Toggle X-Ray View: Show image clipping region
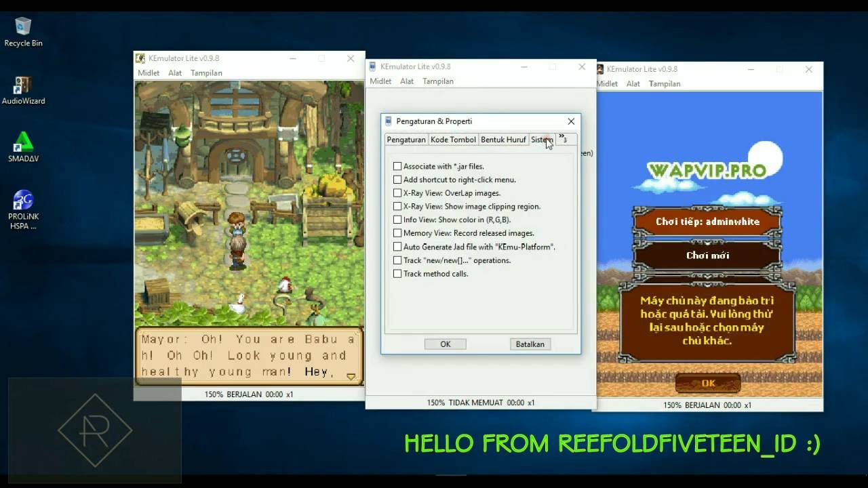This screenshot has height=488, width=868. click(x=397, y=206)
